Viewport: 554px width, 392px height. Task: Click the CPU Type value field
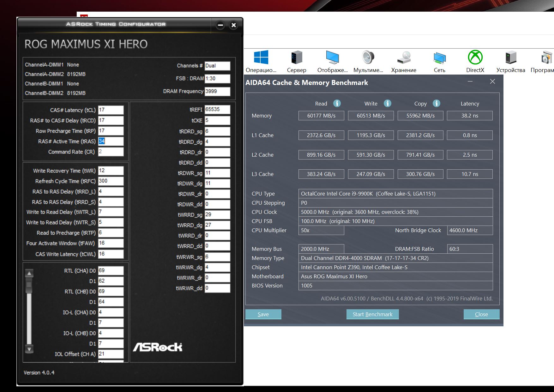pyautogui.click(x=395, y=194)
